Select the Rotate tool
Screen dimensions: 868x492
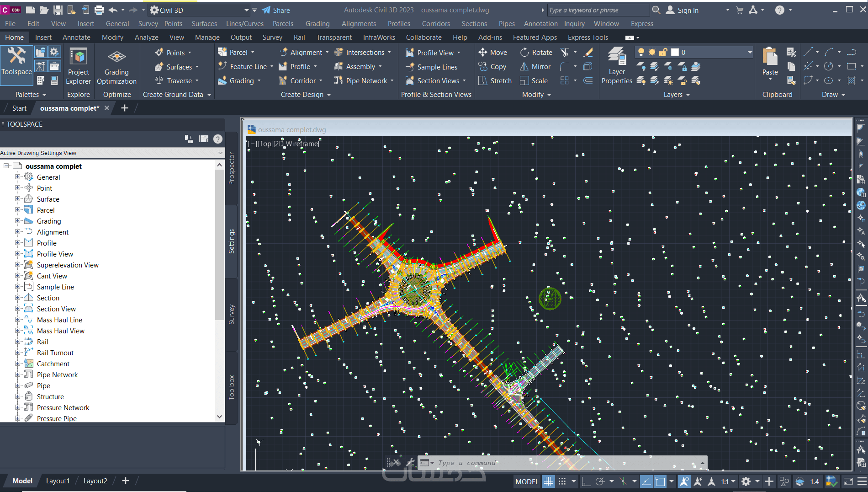click(536, 53)
